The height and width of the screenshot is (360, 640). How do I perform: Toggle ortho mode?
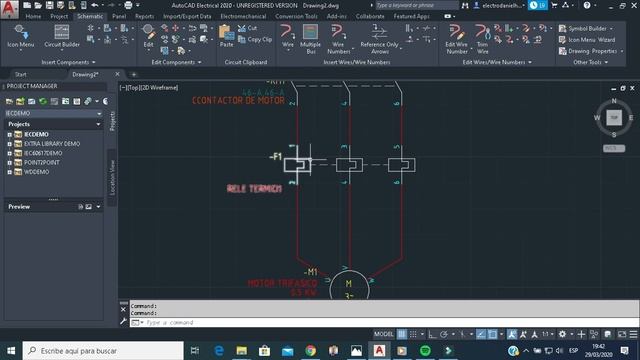click(432, 334)
